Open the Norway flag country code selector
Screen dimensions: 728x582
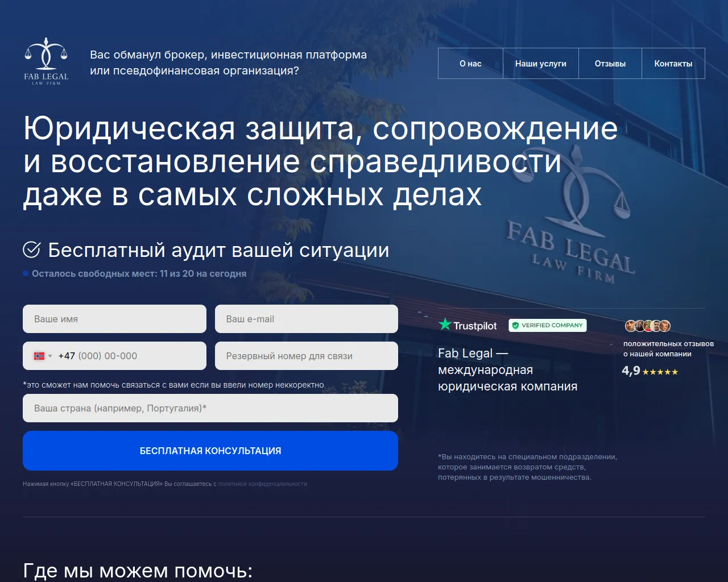tap(43, 356)
